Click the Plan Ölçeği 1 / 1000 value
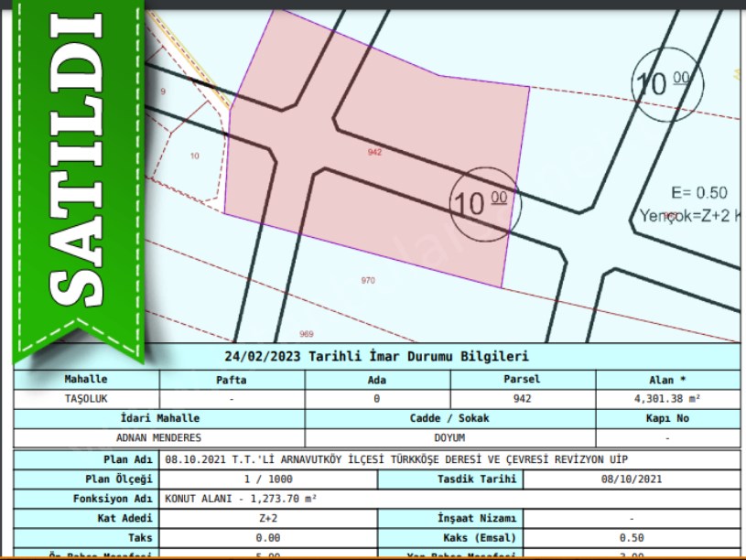This screenshot has width=746, height=560. pos(268,479)
